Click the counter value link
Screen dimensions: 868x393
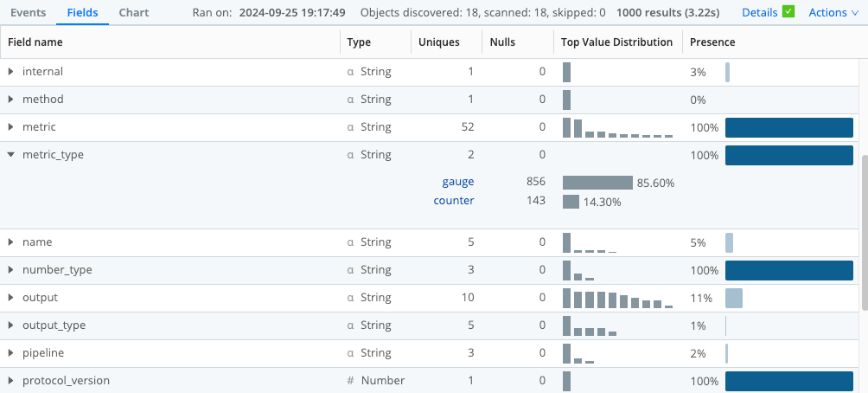pos(453,201)
